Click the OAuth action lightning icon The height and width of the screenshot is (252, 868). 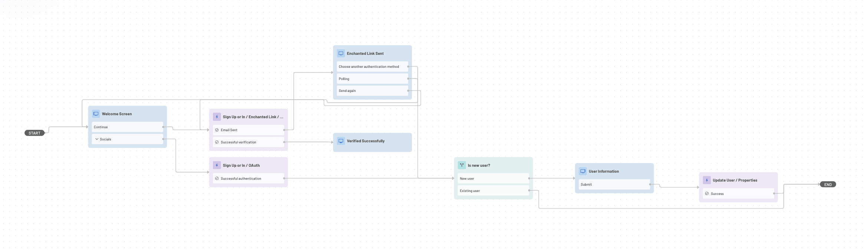click(x=217, y=165)
